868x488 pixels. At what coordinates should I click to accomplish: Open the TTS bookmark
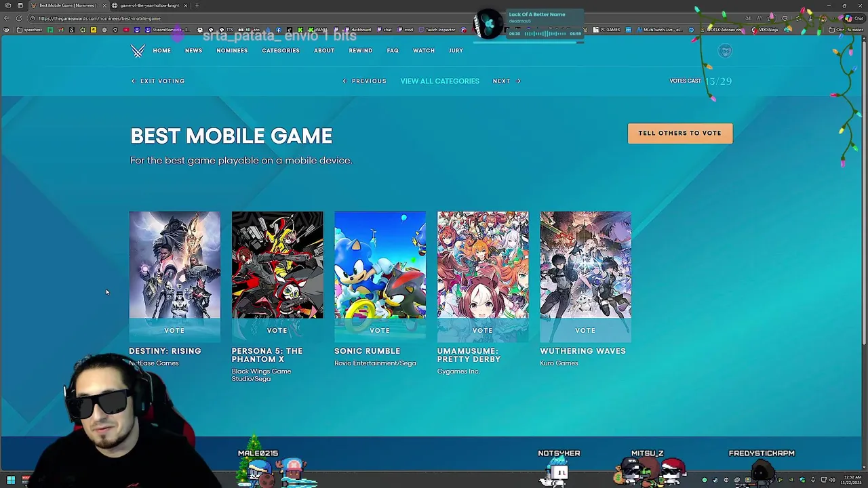pyautogui.click(x=226, y=30)
